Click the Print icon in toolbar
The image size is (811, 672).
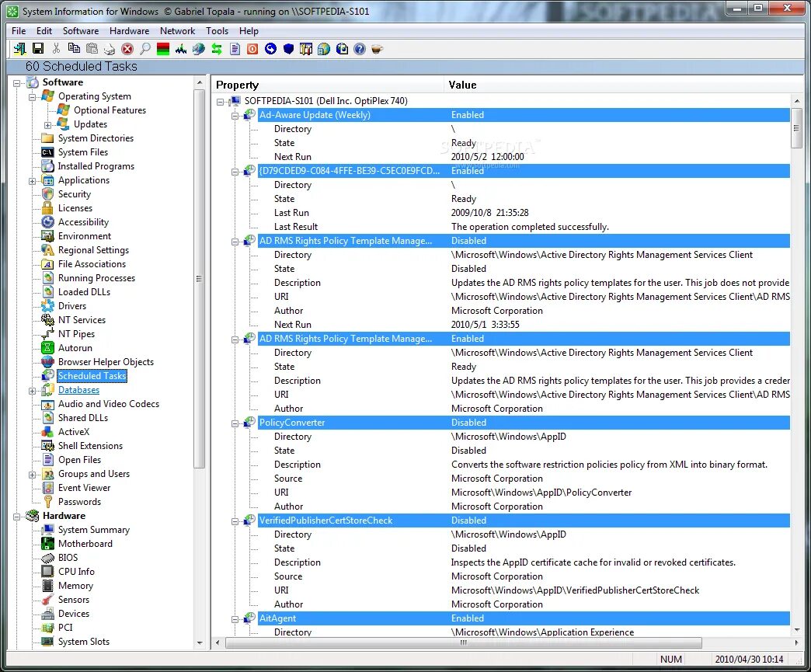coord(110,49)
